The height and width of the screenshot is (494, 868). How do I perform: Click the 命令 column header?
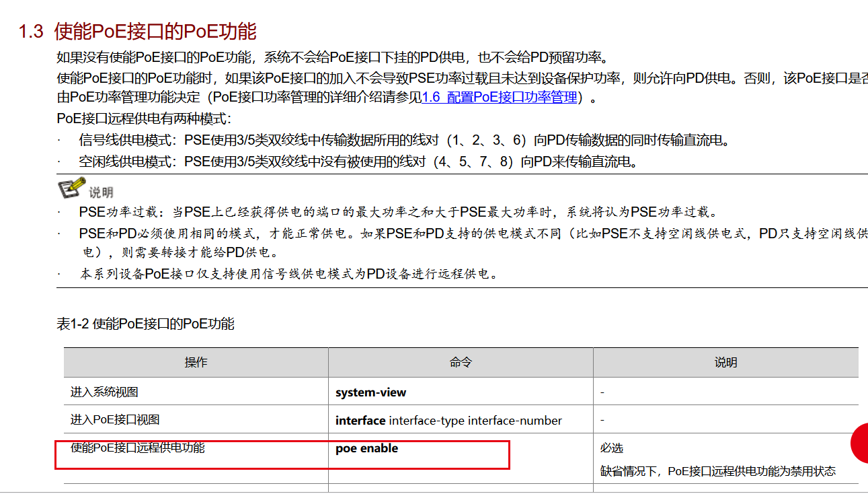tap(461, 363)
